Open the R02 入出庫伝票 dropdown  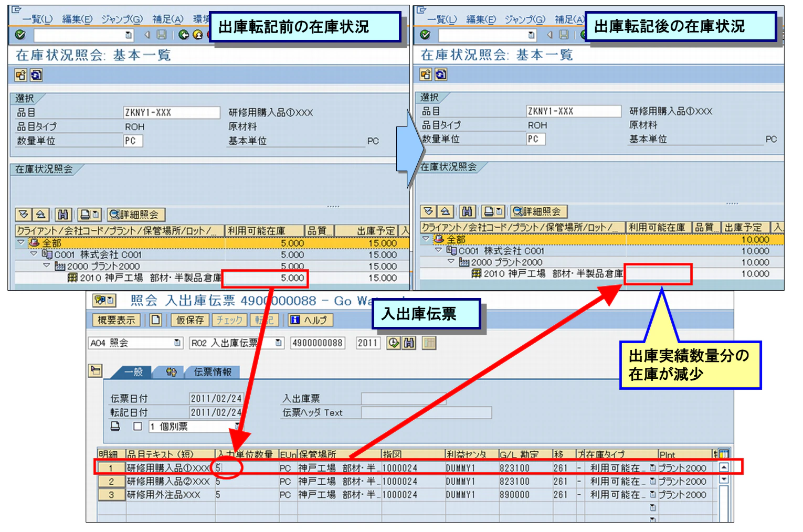(277, 343)
